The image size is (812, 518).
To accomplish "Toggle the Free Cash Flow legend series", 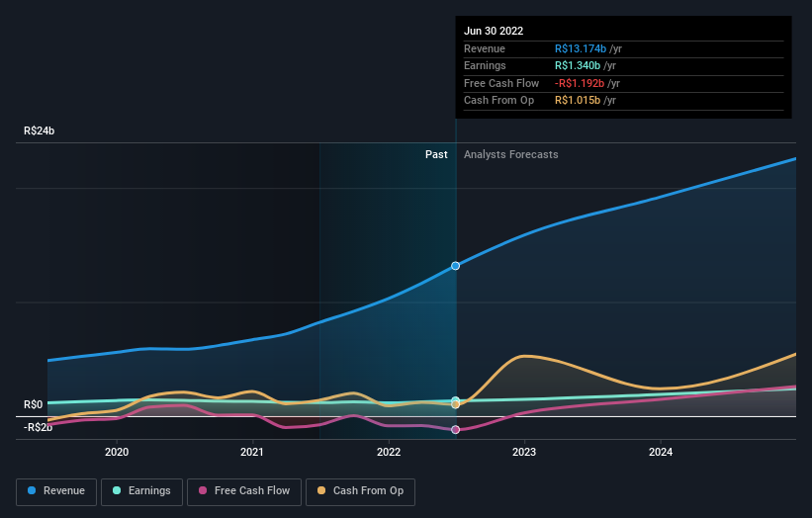I will (244, 491).
